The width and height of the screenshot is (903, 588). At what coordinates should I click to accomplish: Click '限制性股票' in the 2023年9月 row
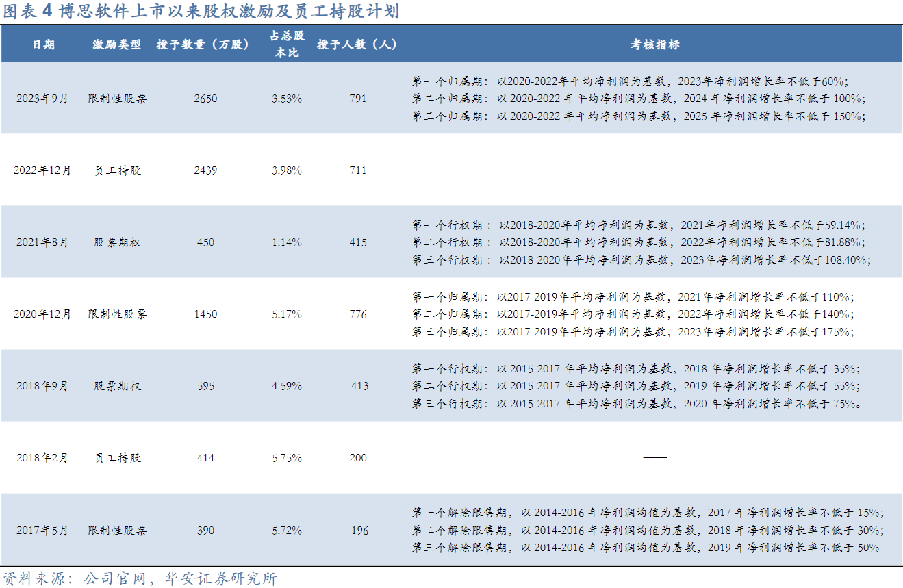point(117,99)
